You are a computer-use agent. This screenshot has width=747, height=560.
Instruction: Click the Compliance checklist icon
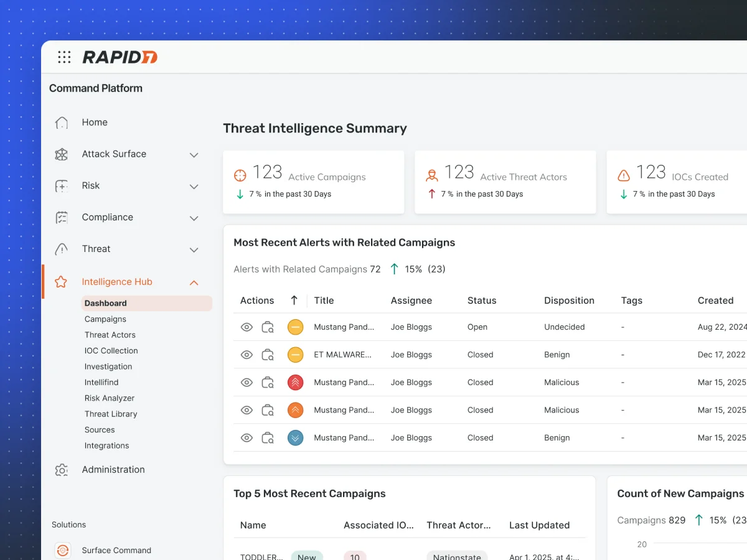point(62,217)
